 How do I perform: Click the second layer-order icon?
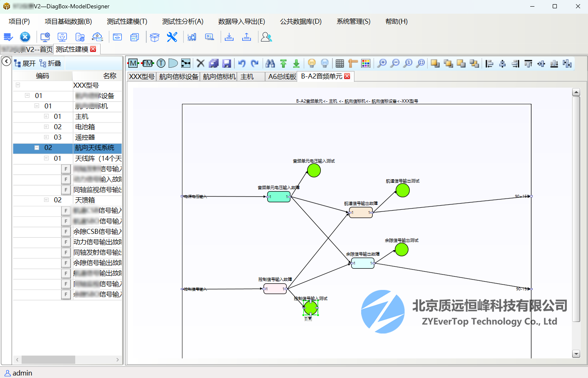tap(448, 63)
